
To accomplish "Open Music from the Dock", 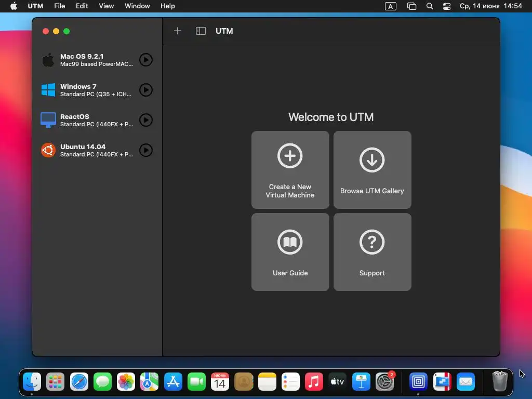I will click(314, 382).
